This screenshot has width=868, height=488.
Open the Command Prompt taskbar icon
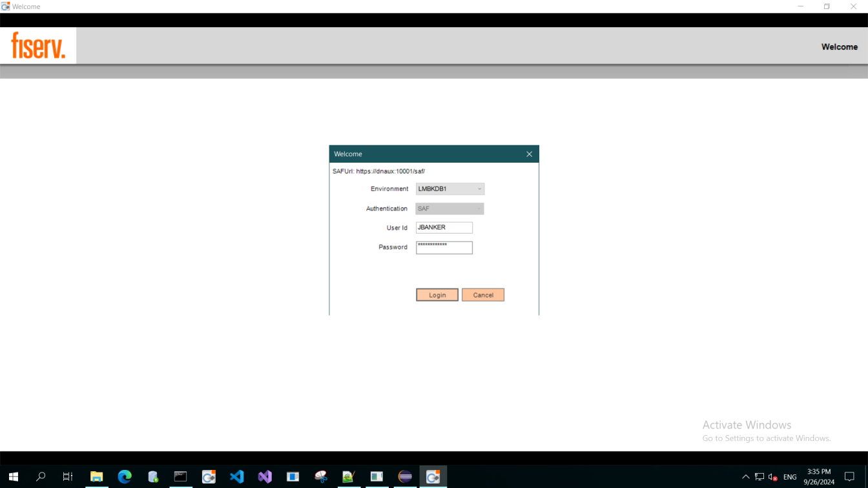(x=181, y=477)
